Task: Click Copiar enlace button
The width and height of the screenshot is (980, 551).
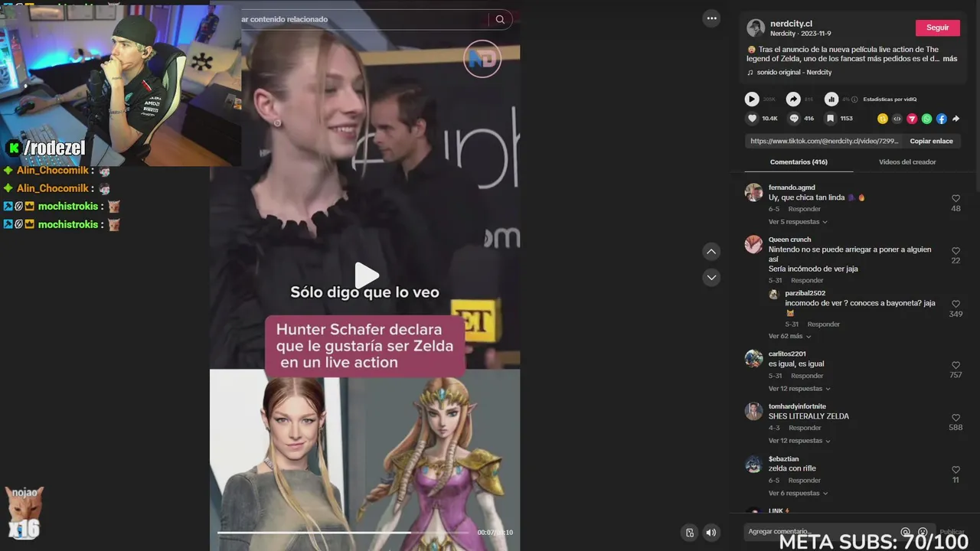Action: coord(932,141)
